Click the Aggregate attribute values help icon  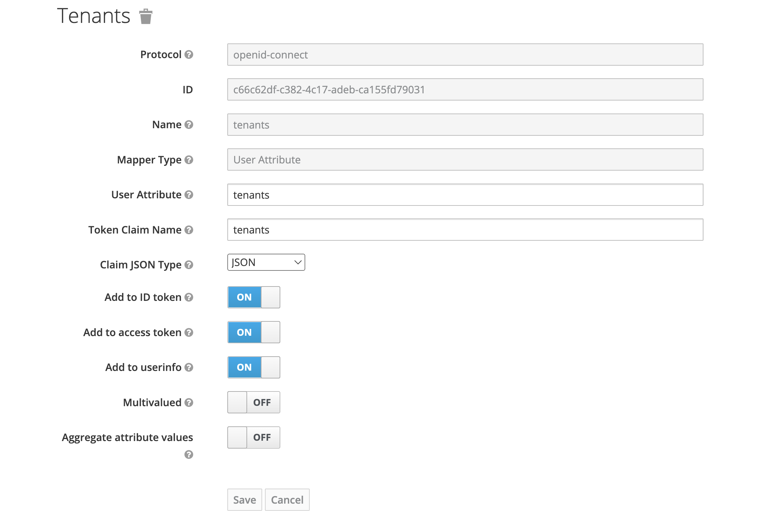tap(189, 454)
